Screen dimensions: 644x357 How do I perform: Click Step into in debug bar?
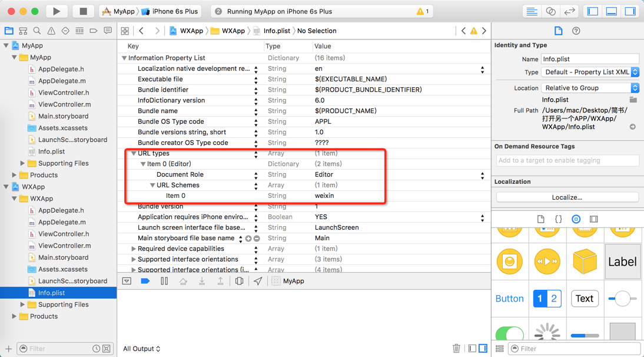[202, 281]
